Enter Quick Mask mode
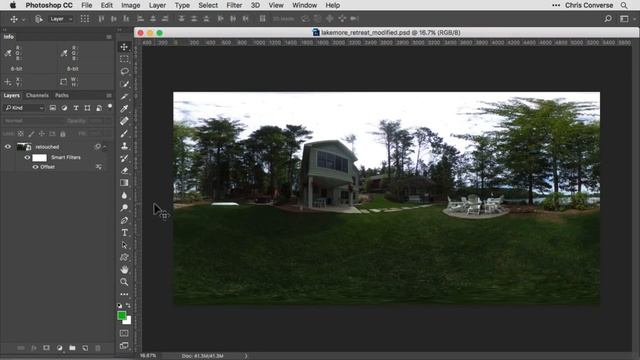 [124, 333]
